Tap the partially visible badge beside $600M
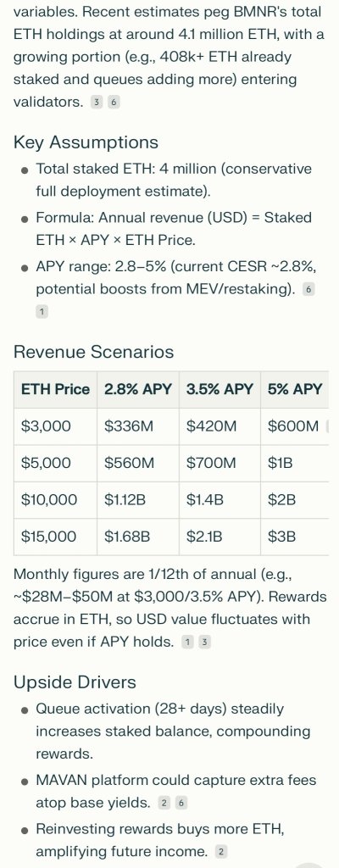The height and width of the screenshot is (868, 339). pos(327,426)
